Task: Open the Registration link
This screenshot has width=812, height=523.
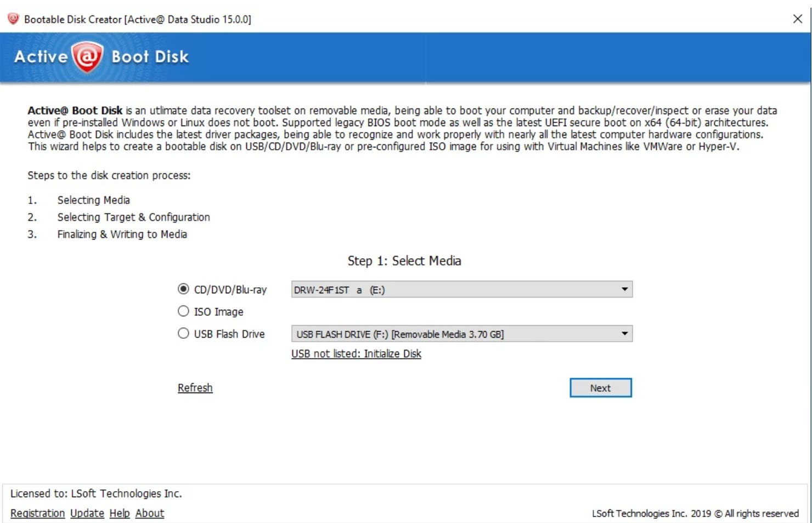Action: tap(37, 513)
